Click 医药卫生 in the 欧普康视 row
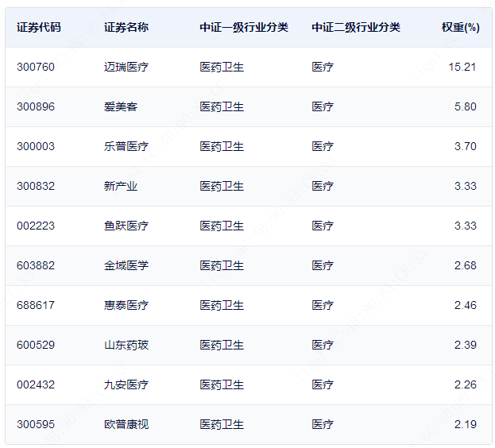This screenshot has width=495, height=448. (222, 425)
